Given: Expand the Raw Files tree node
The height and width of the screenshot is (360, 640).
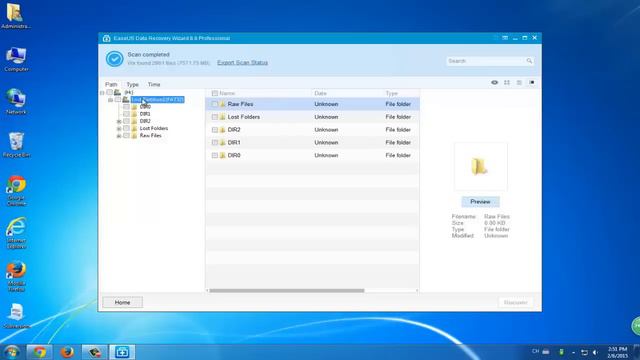Looking at the screenshot, I should click(119, 136).
